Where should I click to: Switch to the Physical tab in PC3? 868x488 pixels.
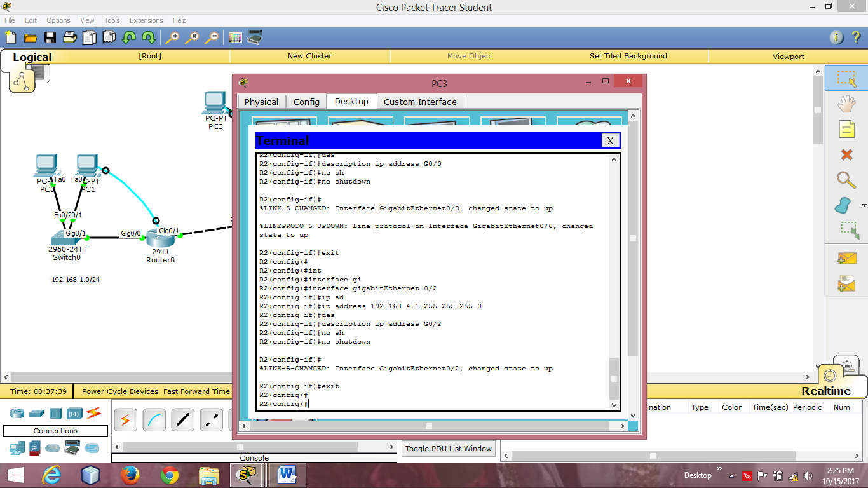(261, 102)
